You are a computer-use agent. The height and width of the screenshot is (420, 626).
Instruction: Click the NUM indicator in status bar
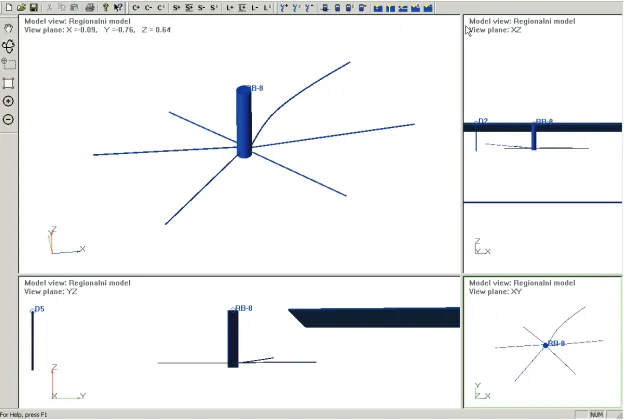[596, 415]
